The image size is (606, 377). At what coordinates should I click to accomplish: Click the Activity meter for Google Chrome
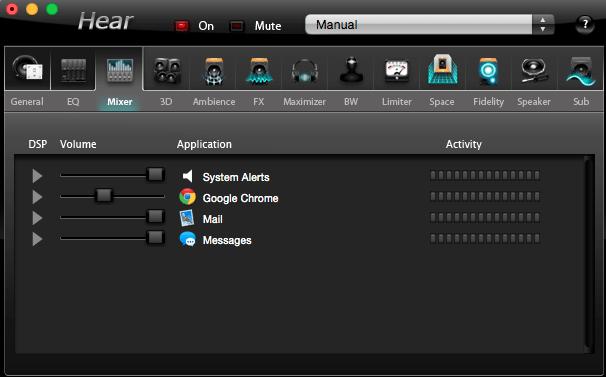tap(485, 196)
